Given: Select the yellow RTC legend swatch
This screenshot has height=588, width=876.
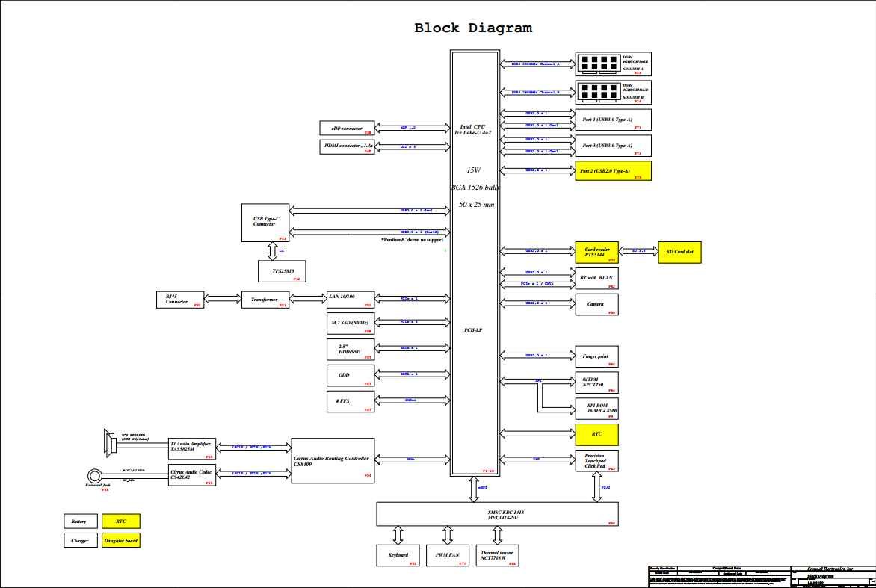Looking at the screenshot, I should (120, 522).
